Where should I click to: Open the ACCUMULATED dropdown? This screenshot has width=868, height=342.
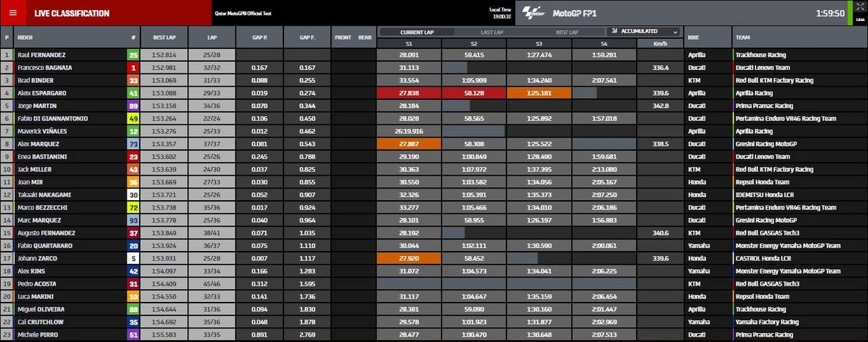(643, 31)
